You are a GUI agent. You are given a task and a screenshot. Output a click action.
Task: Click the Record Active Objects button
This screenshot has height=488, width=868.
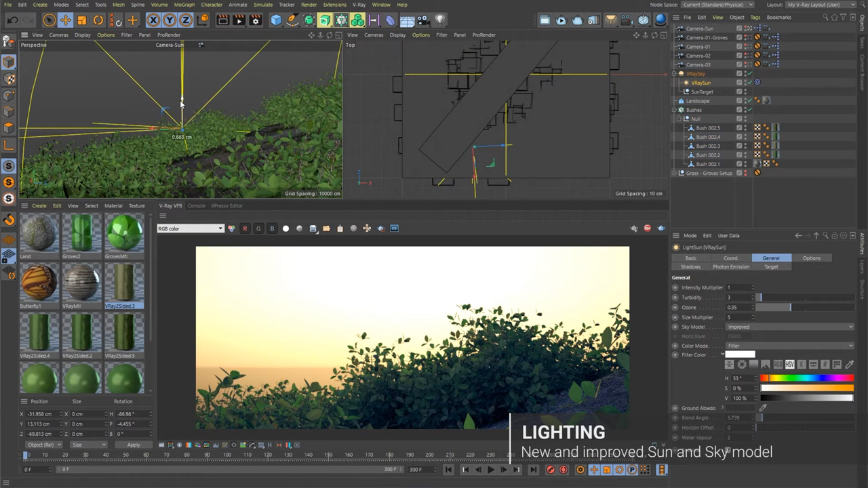[x=550, y=469]
